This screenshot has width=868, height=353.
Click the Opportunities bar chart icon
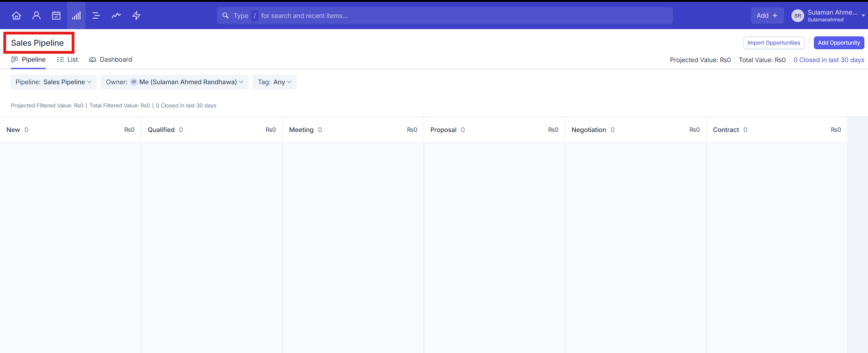(x=76, y=15)
